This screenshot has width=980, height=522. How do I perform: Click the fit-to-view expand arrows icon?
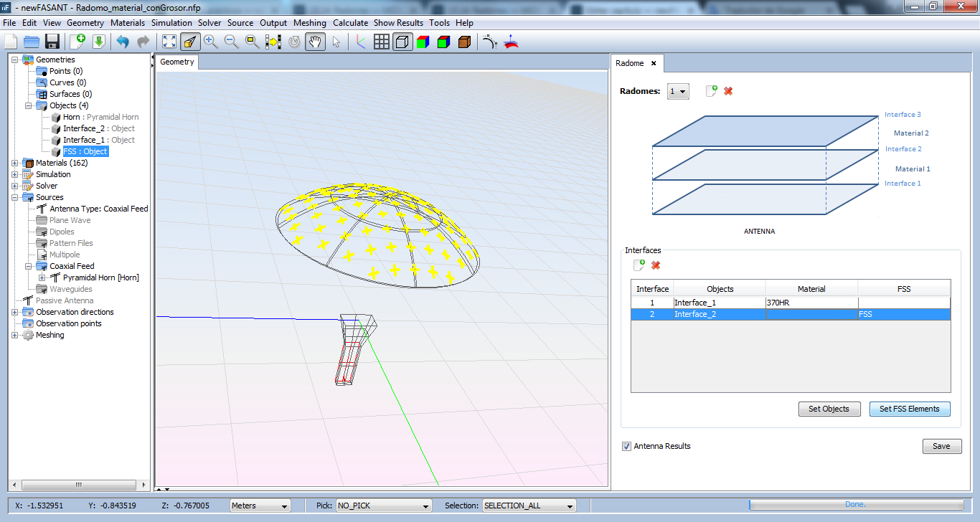click(169, 42)
